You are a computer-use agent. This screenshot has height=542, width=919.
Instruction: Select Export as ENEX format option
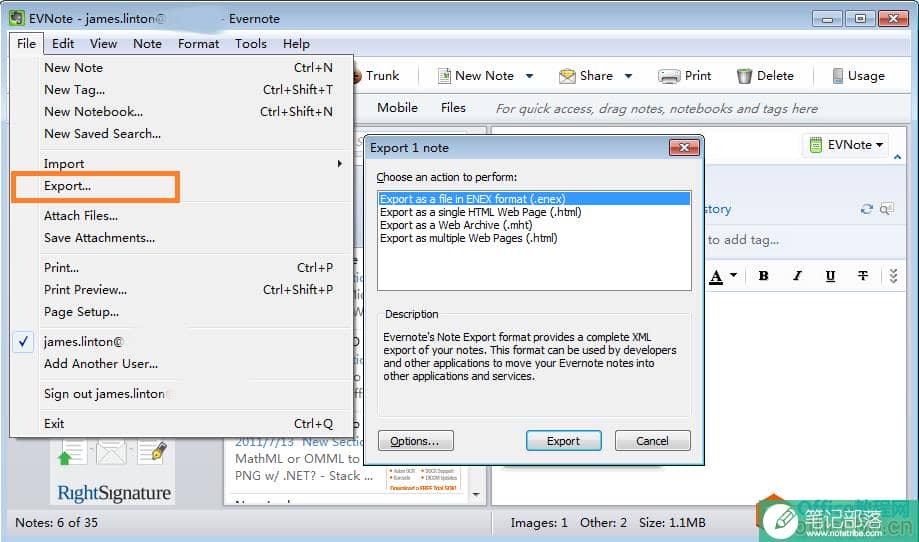coord(534,199)
